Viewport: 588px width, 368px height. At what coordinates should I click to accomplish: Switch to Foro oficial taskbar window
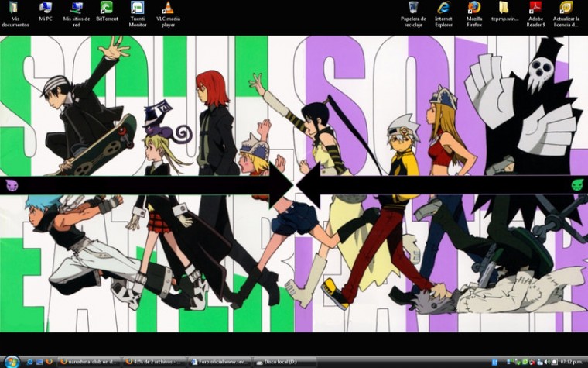220,362
